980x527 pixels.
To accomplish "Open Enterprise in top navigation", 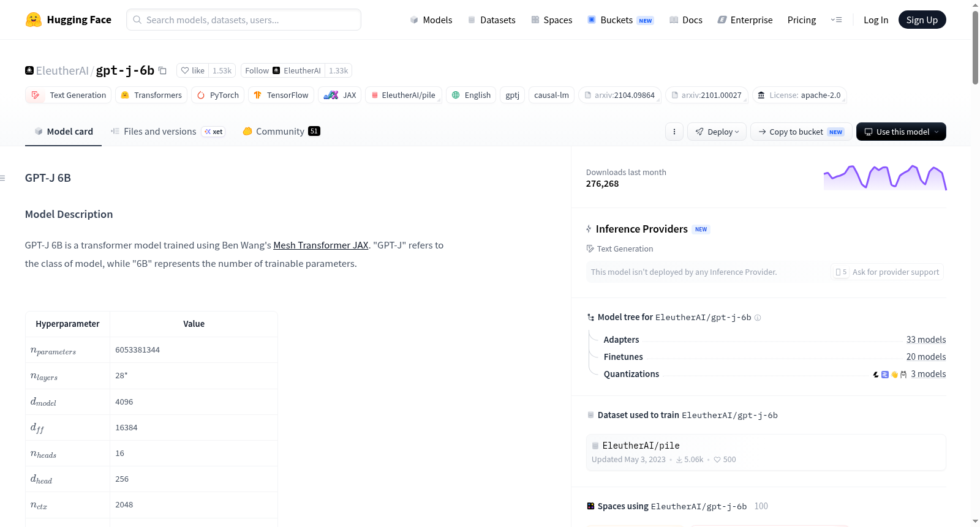I will tap(745, 20).
